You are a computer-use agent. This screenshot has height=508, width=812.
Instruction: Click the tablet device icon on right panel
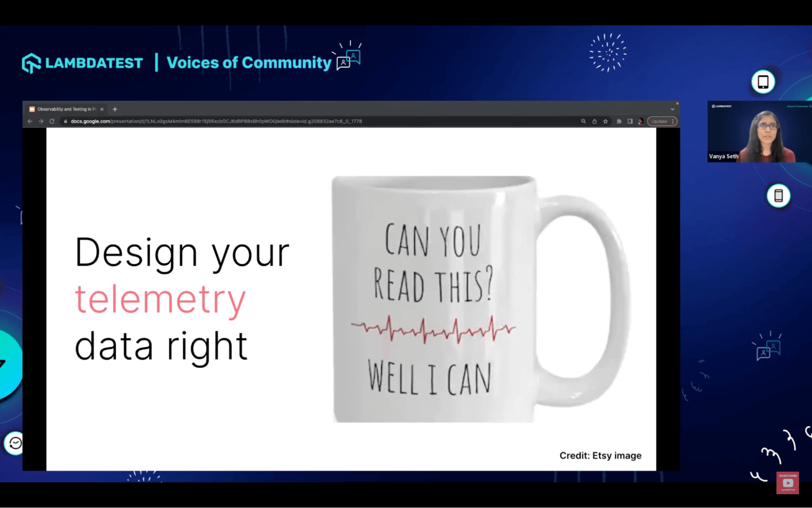click(x=762, y=81)
